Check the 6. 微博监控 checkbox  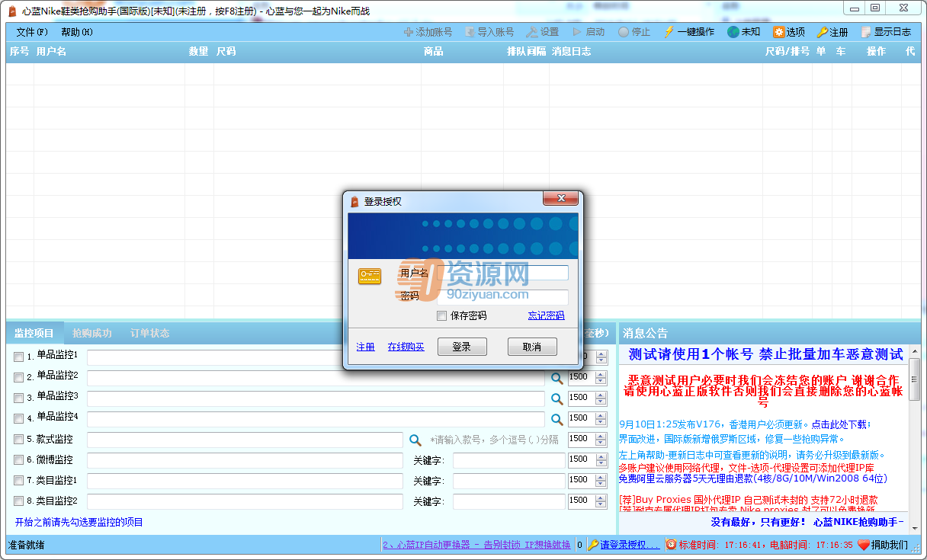(18, 460)
